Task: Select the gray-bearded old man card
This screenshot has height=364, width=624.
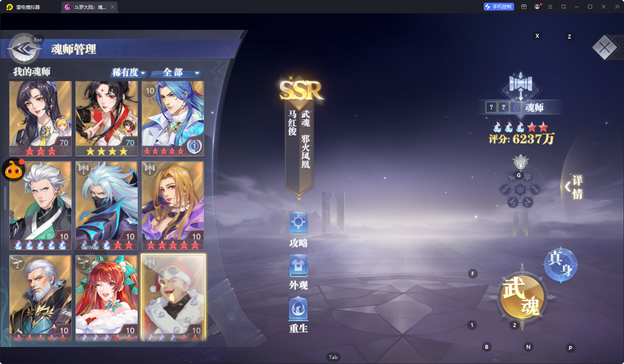Action: 41,298
